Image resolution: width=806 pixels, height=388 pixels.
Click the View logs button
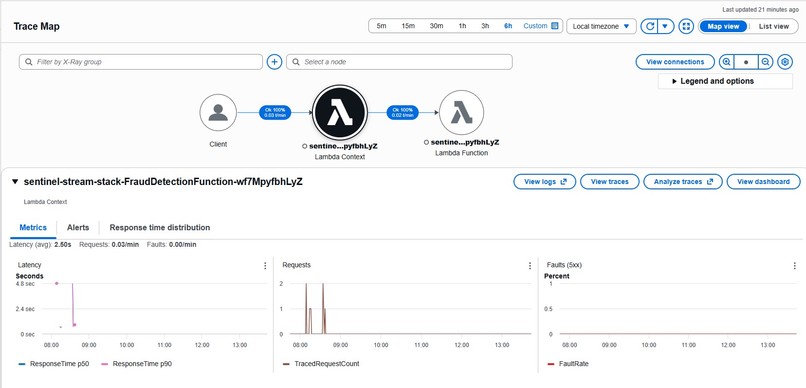[545, 181]
